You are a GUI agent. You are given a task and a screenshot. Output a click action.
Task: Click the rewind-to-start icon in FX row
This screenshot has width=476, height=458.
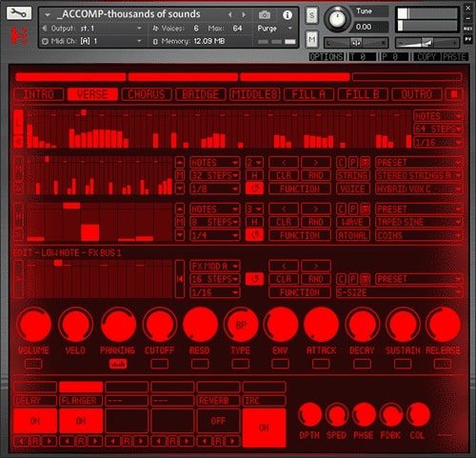click(180, 279)
